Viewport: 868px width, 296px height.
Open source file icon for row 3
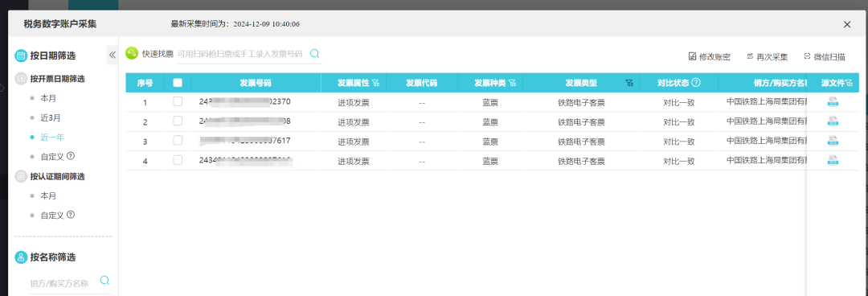tap(833, 140)
